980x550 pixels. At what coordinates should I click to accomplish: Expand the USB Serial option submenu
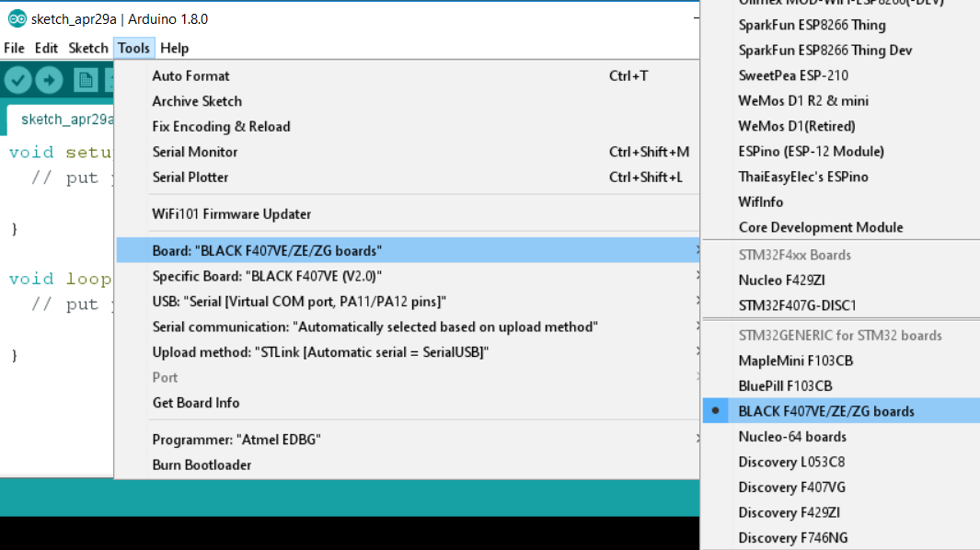tap(408, 302)
